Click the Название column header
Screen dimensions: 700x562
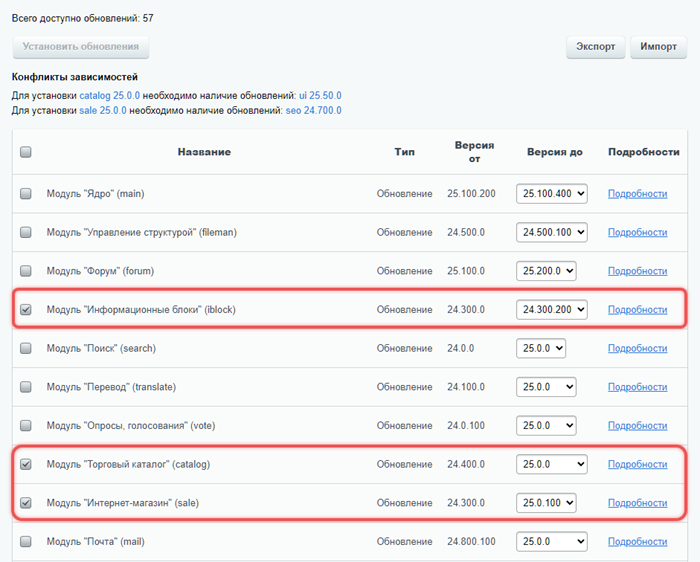204,152
